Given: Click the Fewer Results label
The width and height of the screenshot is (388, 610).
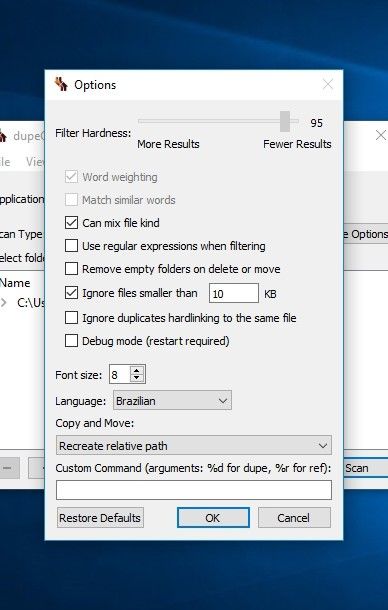Looking at the screenshot, I should pos(297,144).
